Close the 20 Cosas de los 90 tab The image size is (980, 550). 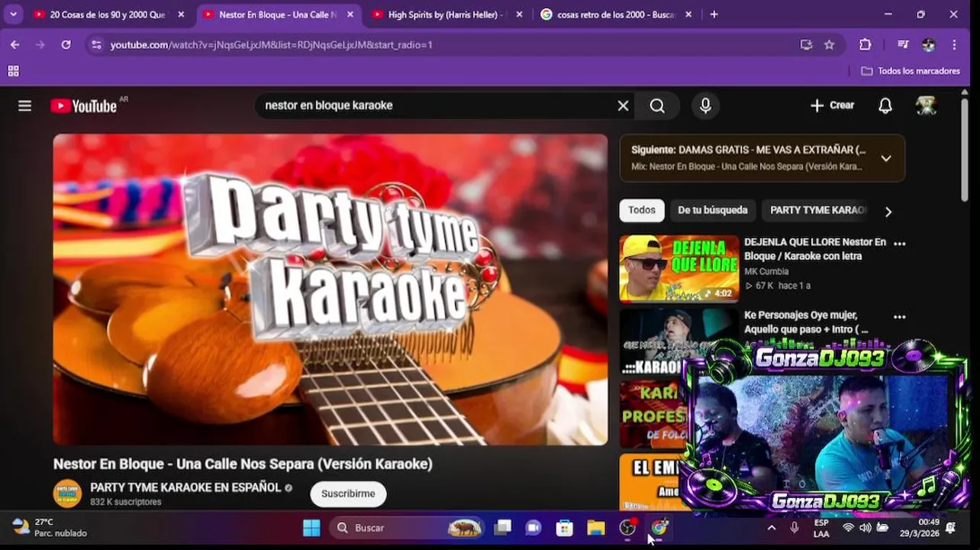coord(181,15)
